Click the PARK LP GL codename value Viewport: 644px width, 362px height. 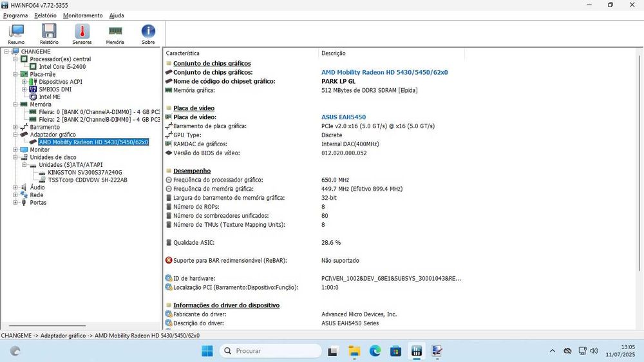pos(339,81)
